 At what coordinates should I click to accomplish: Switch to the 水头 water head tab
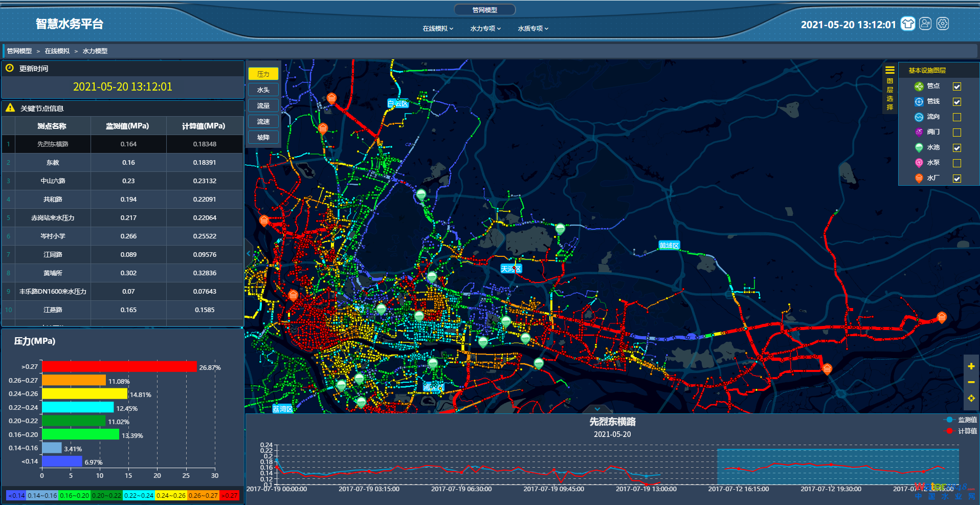point(263,90)
